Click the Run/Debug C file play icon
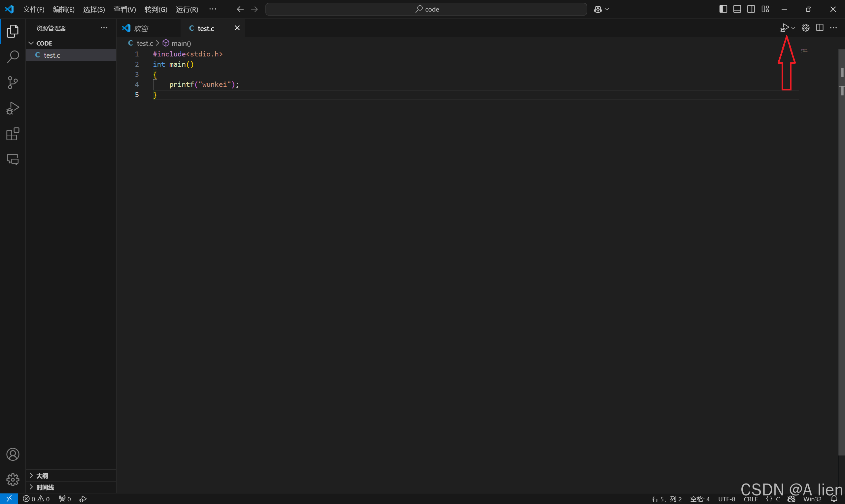845x504 pixels. point(785,28)
